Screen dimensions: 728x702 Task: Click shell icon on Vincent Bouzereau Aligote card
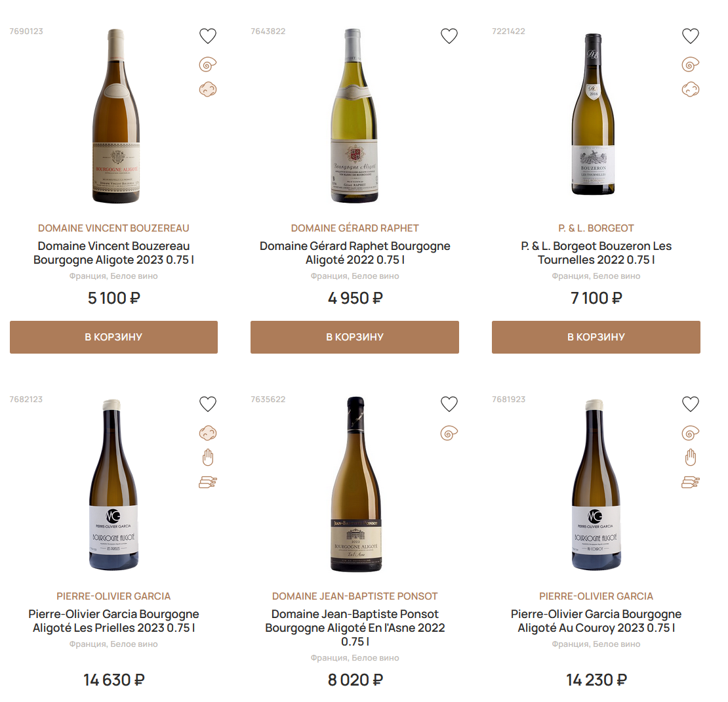pyautogui.click(x=208, y=64)
